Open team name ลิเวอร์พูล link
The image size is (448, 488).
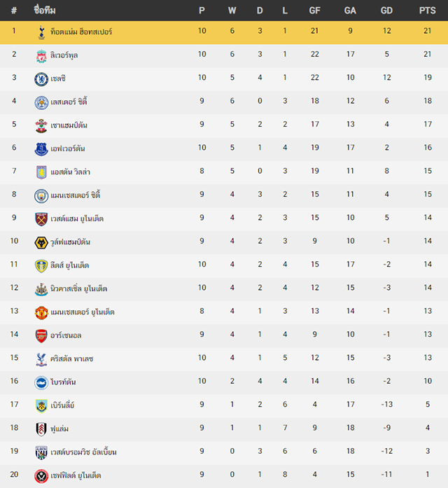pos(64,55)
